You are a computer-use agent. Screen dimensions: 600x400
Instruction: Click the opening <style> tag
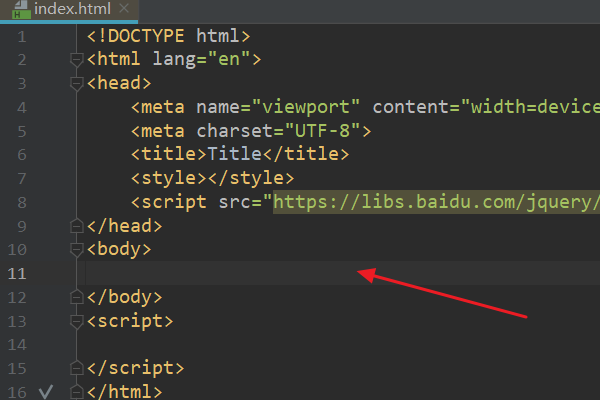(x=169, y=178)
